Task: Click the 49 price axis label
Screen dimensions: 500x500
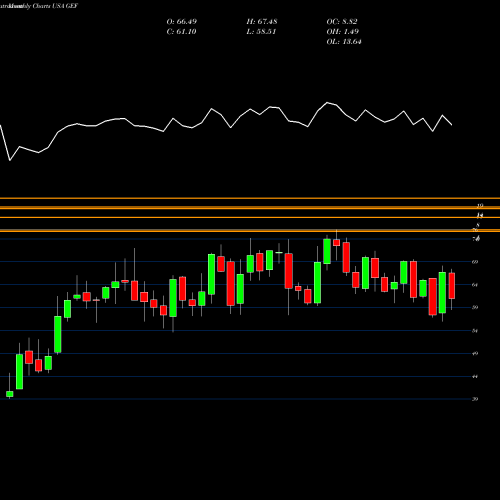Action: click(x=475, y=353)
